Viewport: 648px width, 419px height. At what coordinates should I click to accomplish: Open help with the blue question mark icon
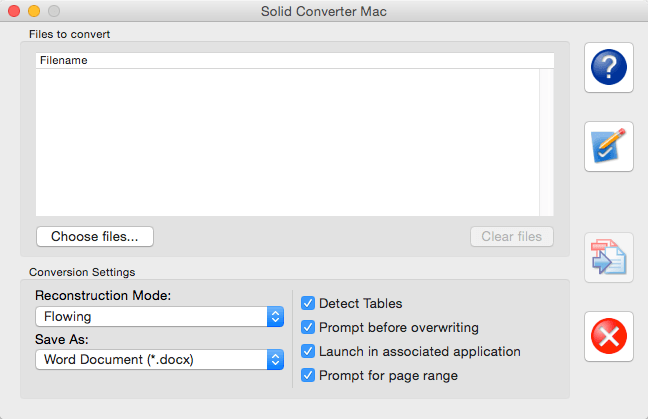[609, 67]
